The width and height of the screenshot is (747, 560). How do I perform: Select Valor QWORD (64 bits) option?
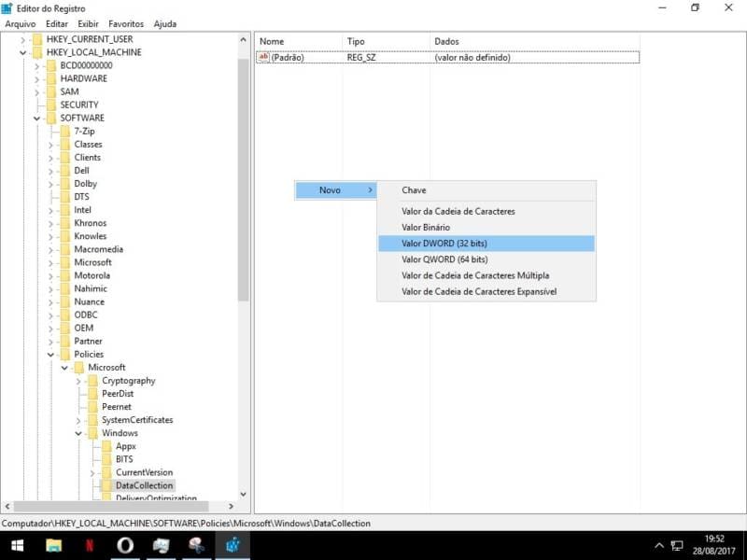coord(486,259)
